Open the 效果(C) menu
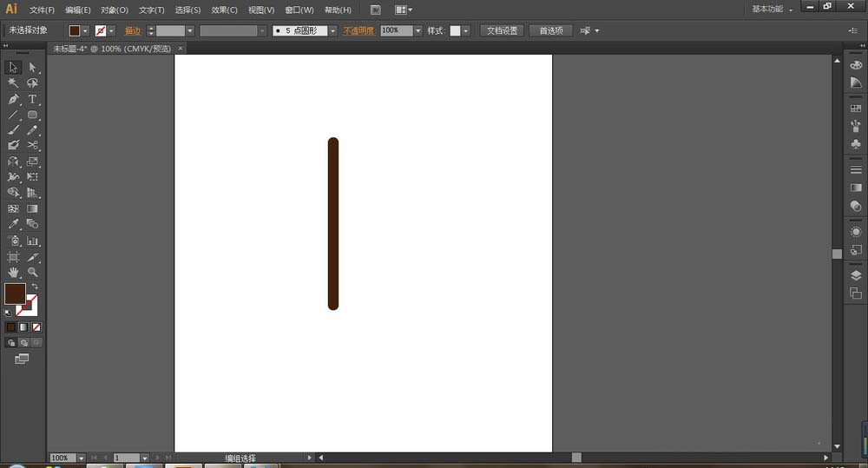868x468 pixels. coord(224,10)
